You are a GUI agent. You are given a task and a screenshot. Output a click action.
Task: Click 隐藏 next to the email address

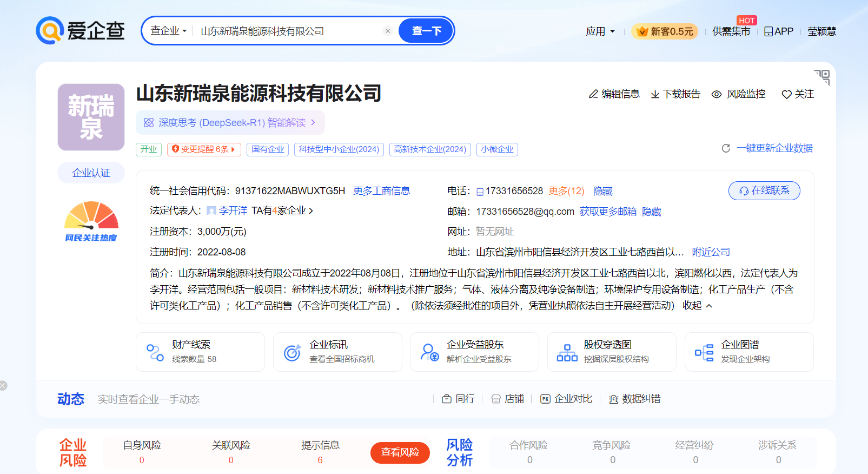[x=652, y=212]
